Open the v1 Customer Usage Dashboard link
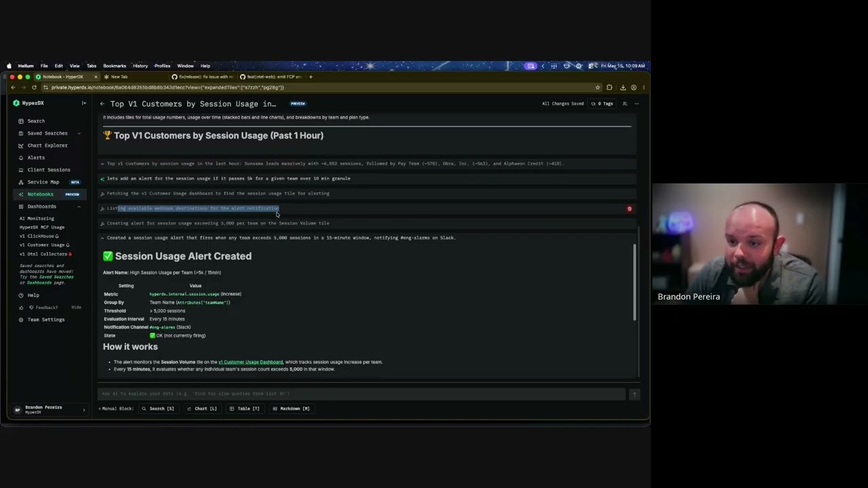This screenshot has height=488, width=868. click(x=250, y=362)
